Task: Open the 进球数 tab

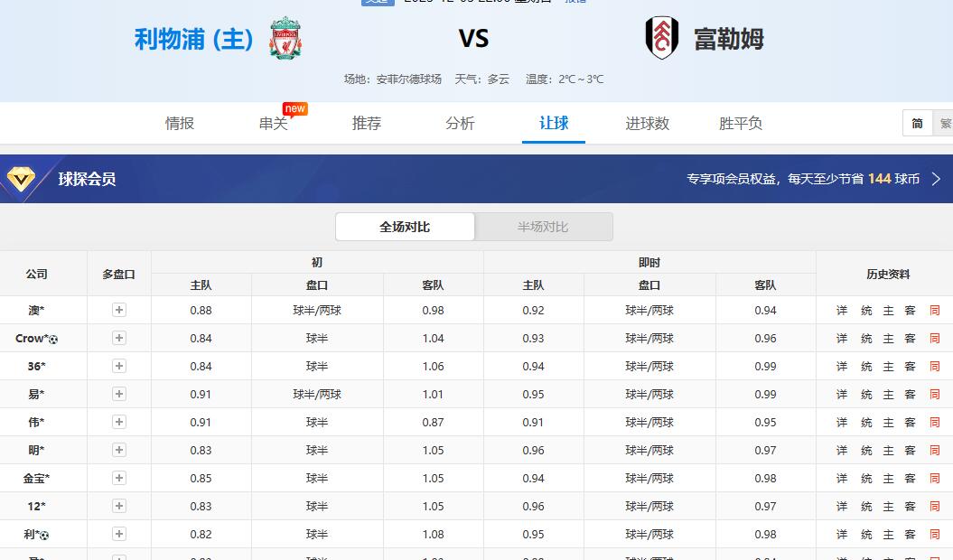Action: [648, 124]
